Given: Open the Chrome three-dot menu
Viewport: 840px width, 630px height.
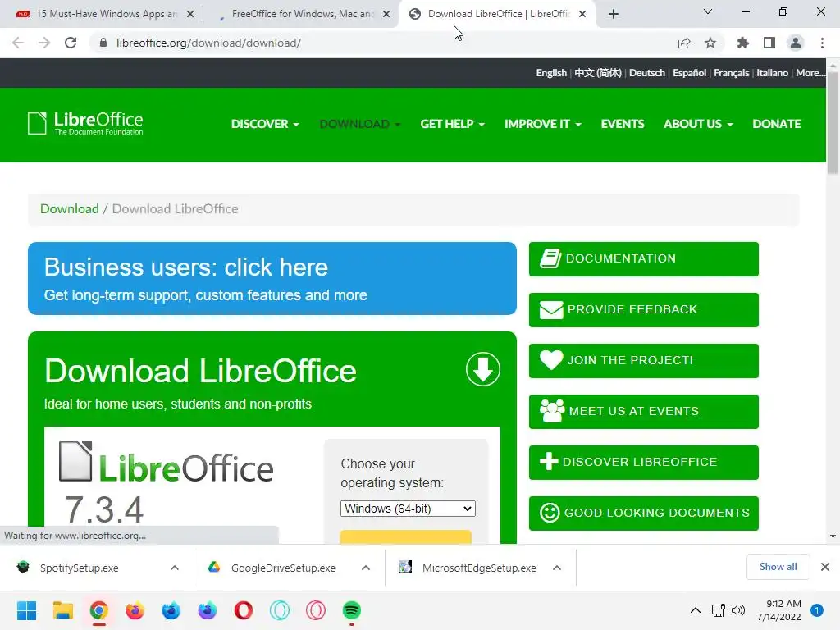Looking at the screenshot, I should pos(822,43).
